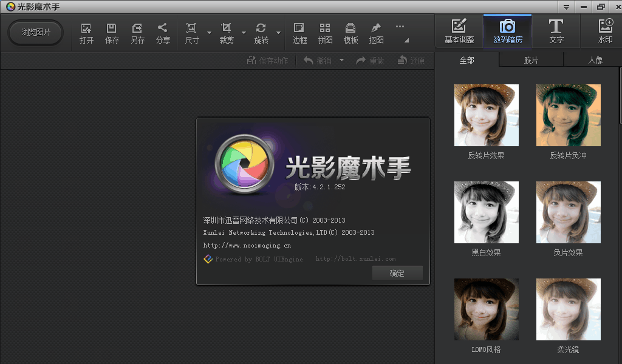This screenshot has height=364, width=622.
Task: Expand the 尺寸 dropdown arrow
Action: point(209,33)
